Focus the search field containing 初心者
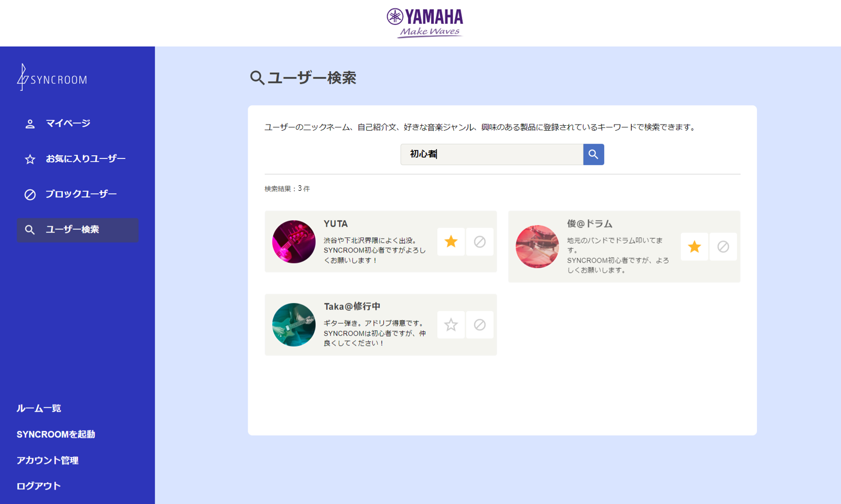This screenshot has width=841, height=504. [x=492, y=155]
